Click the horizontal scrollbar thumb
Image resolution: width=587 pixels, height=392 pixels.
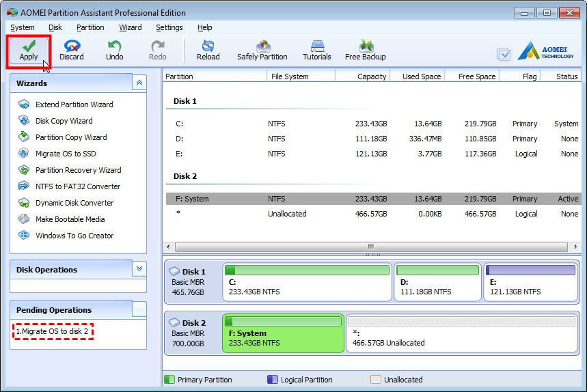[x=371, y=247]
